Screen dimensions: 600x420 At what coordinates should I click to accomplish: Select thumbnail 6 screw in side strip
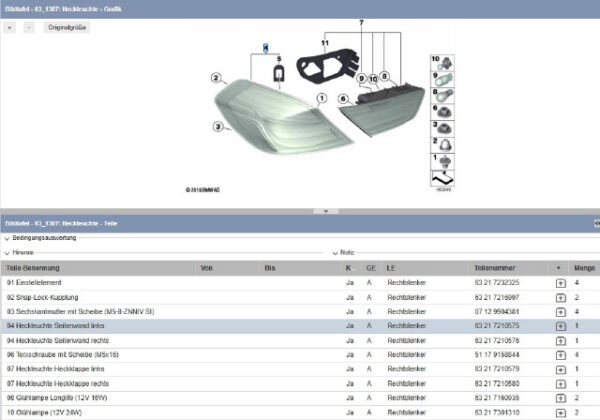(442, 112)
